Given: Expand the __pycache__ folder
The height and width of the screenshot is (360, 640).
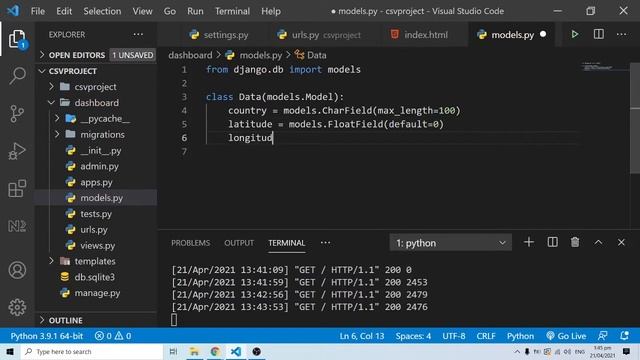Looking at the screenshot, I should coord(96,118).
